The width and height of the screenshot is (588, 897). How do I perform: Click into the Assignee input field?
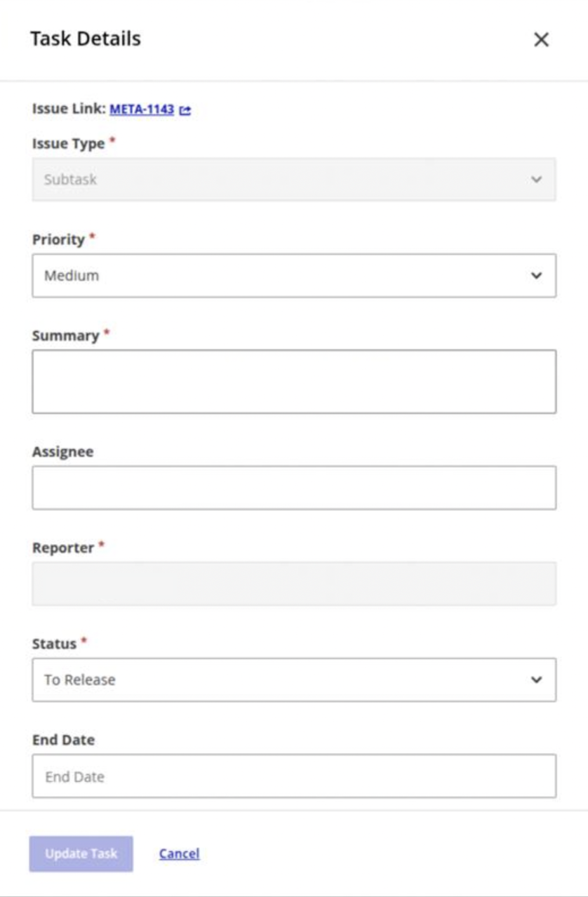pyautogui.click(x=294, y=488)
